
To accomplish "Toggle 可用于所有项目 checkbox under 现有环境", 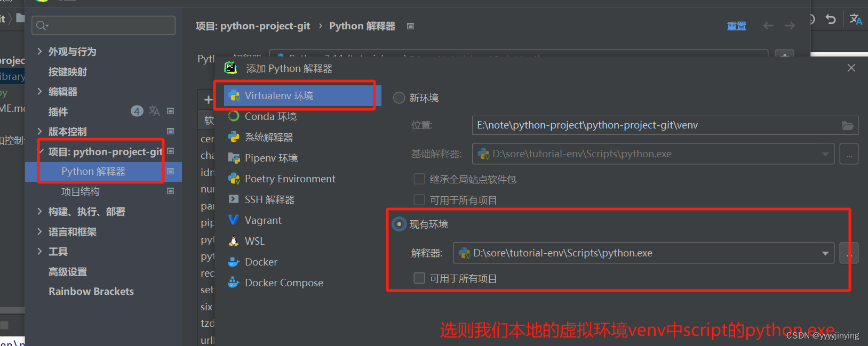I will (419, 278).
